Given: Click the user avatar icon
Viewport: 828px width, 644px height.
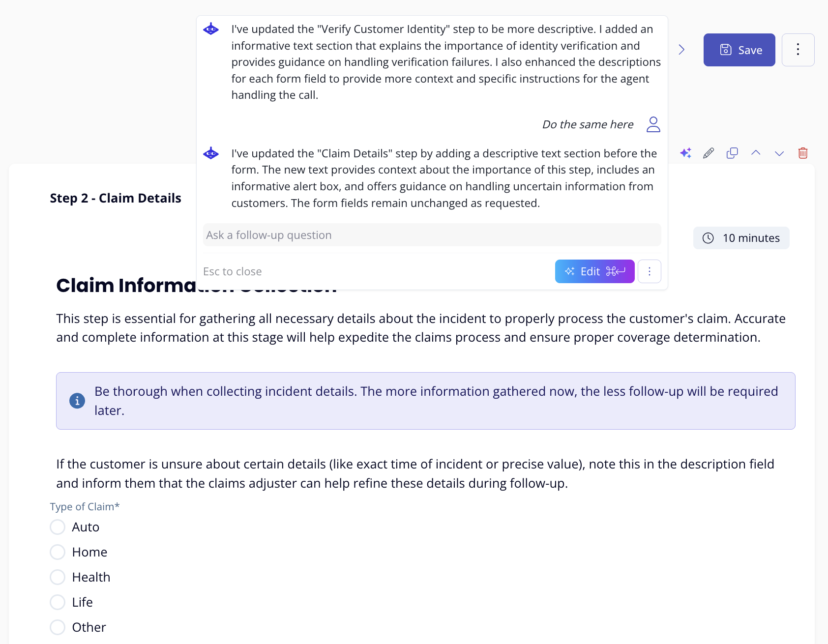Looking at the screenshot, I should pyautogui.click(x=653, y=124).
